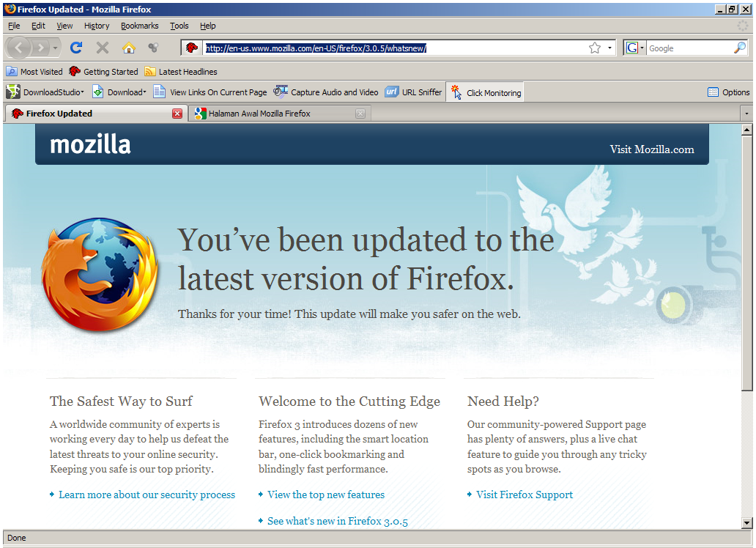Open the Help menu
This screenshot has width=756, height=548.
click(208, 26)
